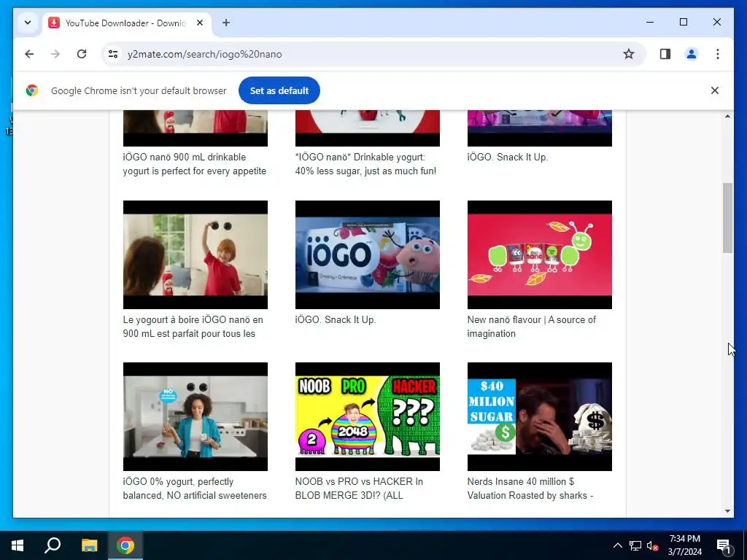View site information icon in address bar

(x=113, y=54)
